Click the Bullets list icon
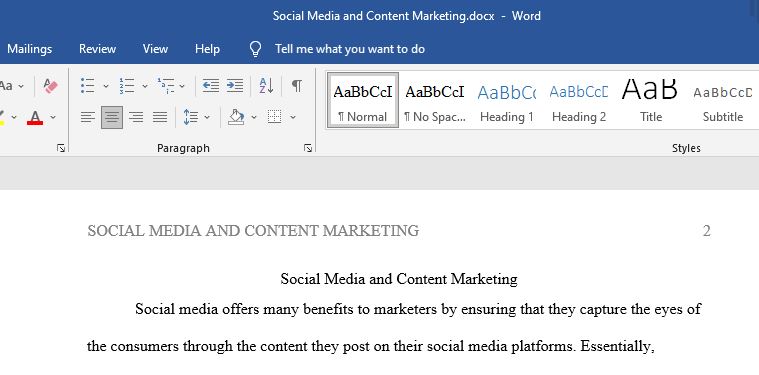 (x=88, y=86)
